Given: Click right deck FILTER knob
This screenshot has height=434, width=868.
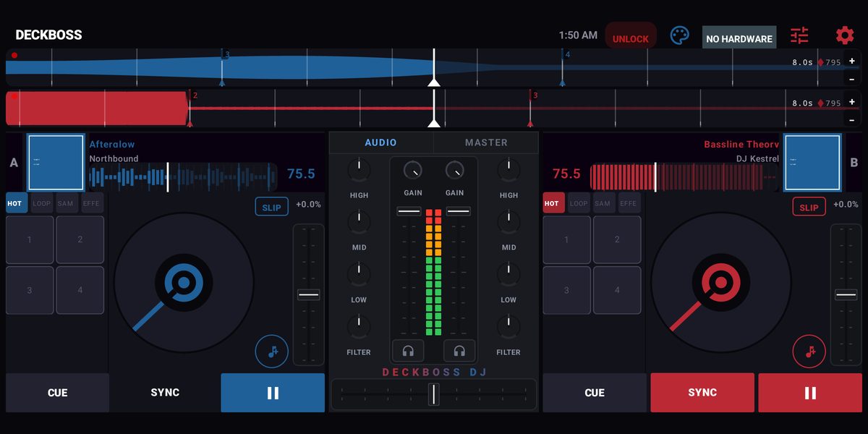Looking at the screenshot, I should click(x=509, y=327).
